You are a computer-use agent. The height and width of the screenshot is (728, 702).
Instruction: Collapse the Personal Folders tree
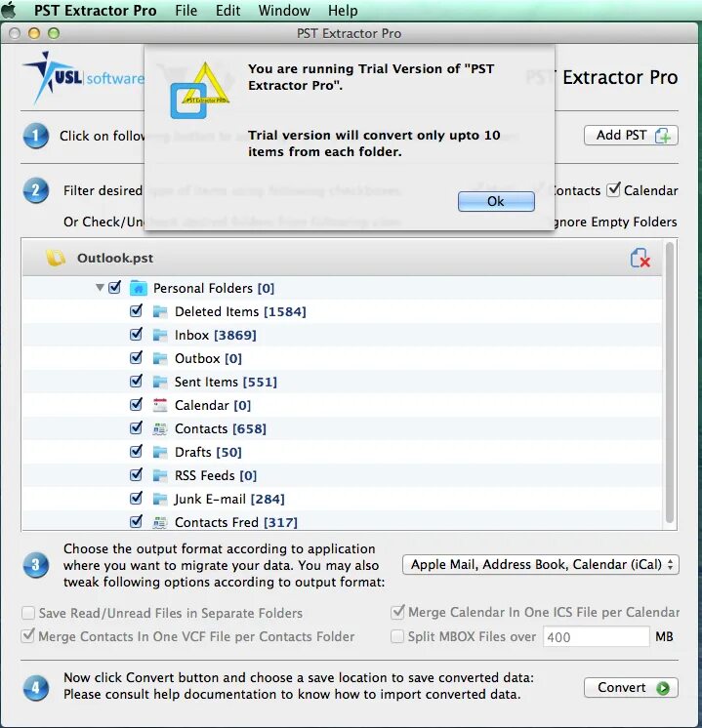point(100,288)
